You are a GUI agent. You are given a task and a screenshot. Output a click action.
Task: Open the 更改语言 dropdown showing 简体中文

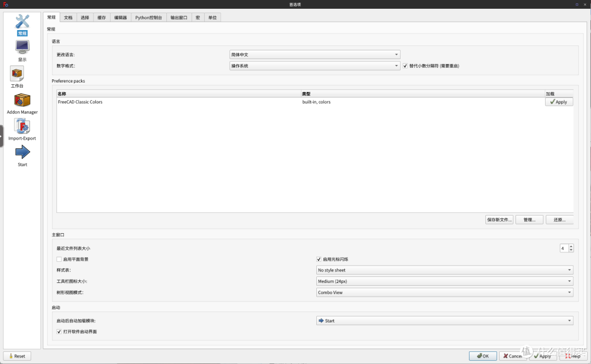click(315, 55)
